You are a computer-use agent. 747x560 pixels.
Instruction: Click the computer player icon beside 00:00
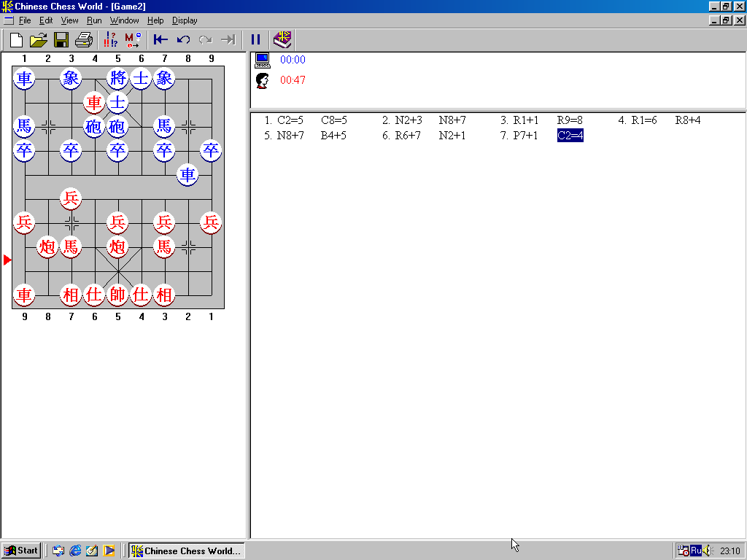263,60
